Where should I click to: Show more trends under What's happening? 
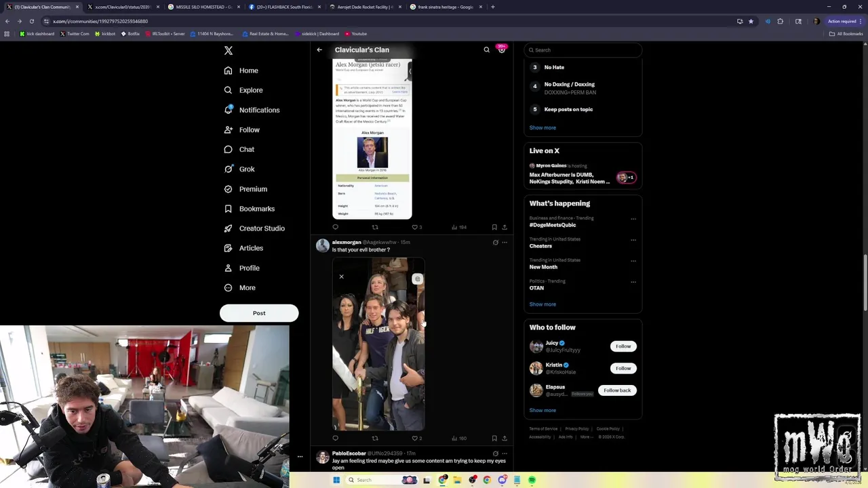click(542, 304)
